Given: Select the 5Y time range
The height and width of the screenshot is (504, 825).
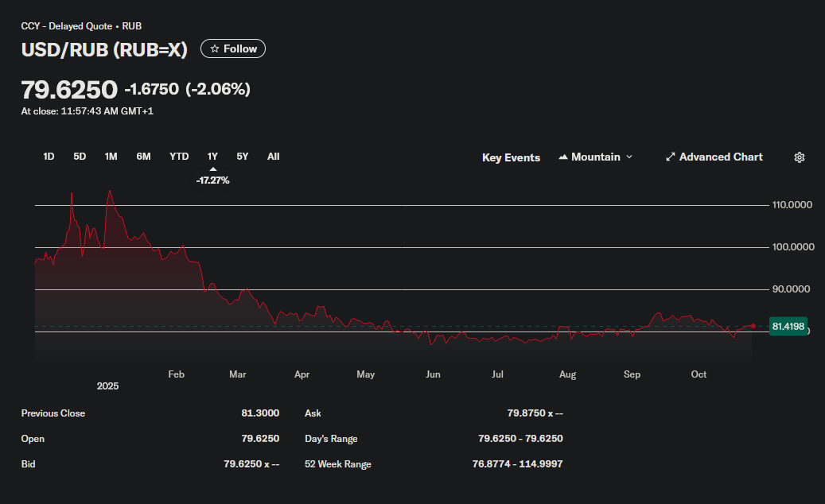Looking at the screenshot, I should [242, 157].
